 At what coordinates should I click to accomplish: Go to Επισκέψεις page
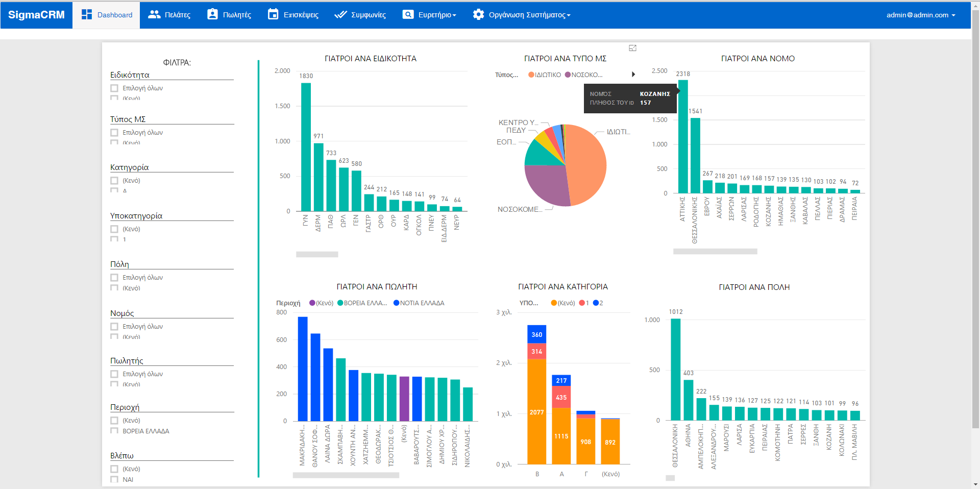(x=293, y=15)
